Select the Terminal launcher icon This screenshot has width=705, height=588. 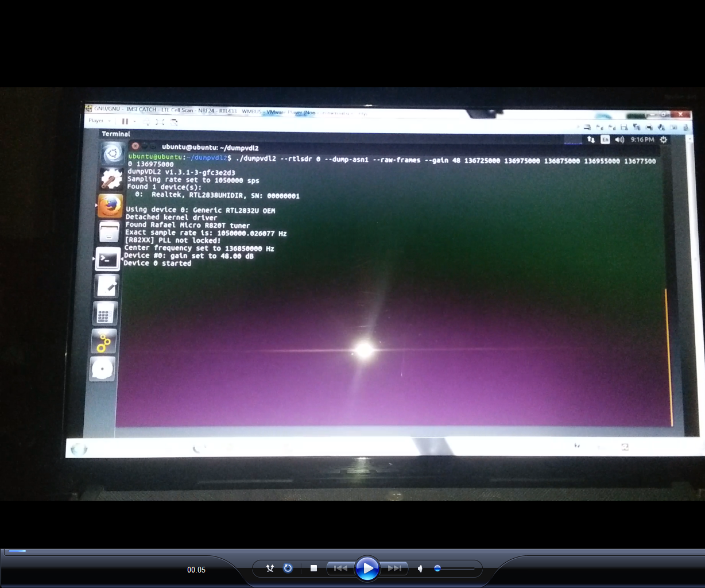coord(107,259)
